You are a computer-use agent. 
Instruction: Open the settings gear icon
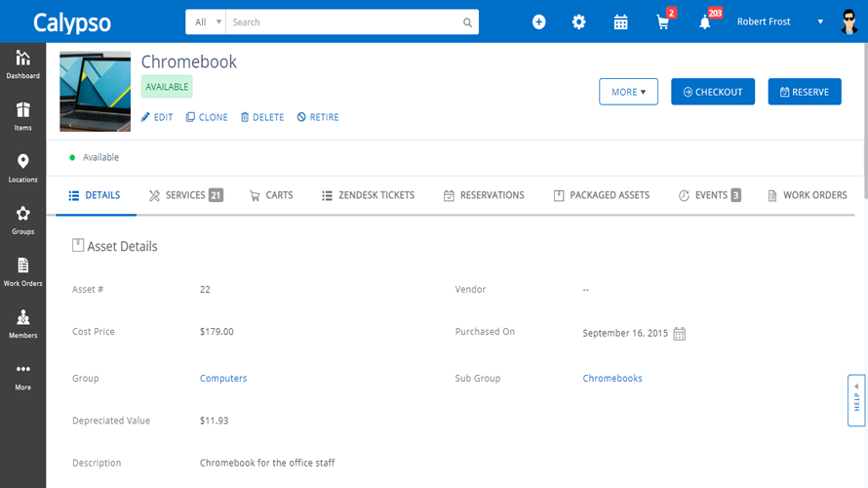pos(579,21)
